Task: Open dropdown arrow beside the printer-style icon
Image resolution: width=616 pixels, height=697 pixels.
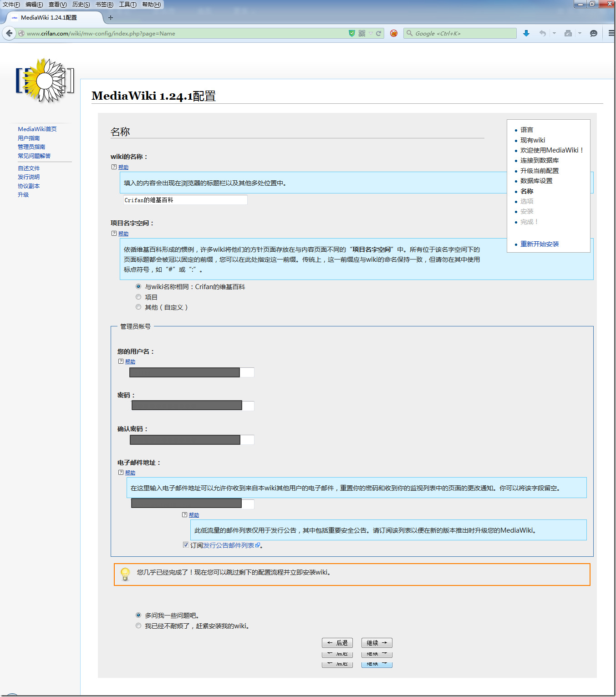Action: tap(580, 33)
